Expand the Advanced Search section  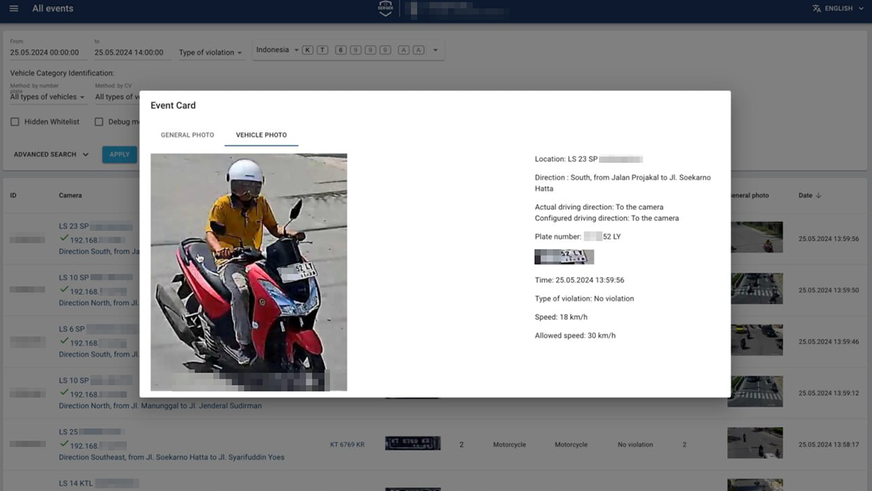pos(51,155)
